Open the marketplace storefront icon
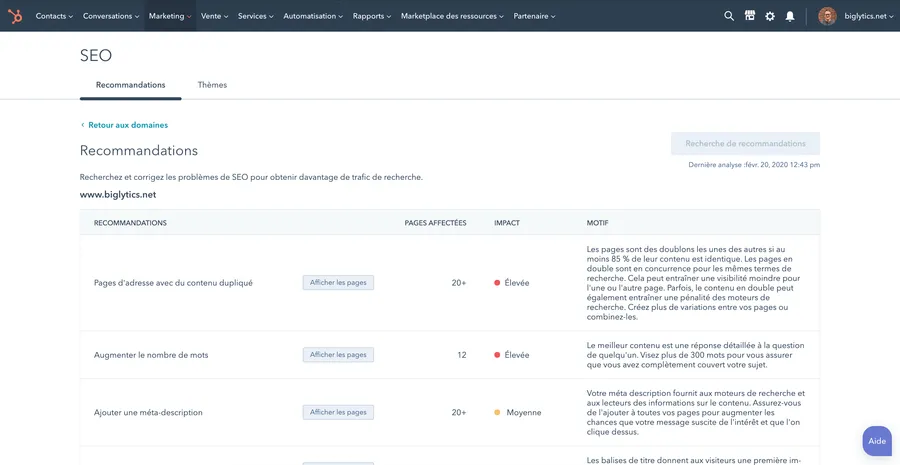Viewport: 900px width, 465px height. 750,16
